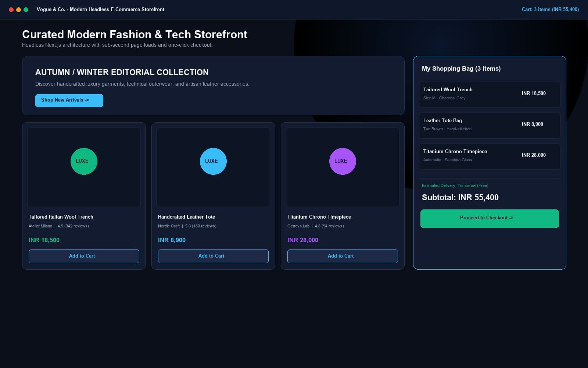Click product title Tailored Italian Wool Trench
The width and height of the screenshot is (588, 368).
(61, 217)
